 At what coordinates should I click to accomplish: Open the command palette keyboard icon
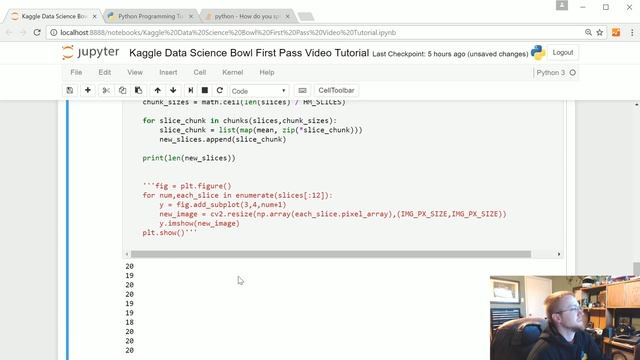click(x=302, y=90)
